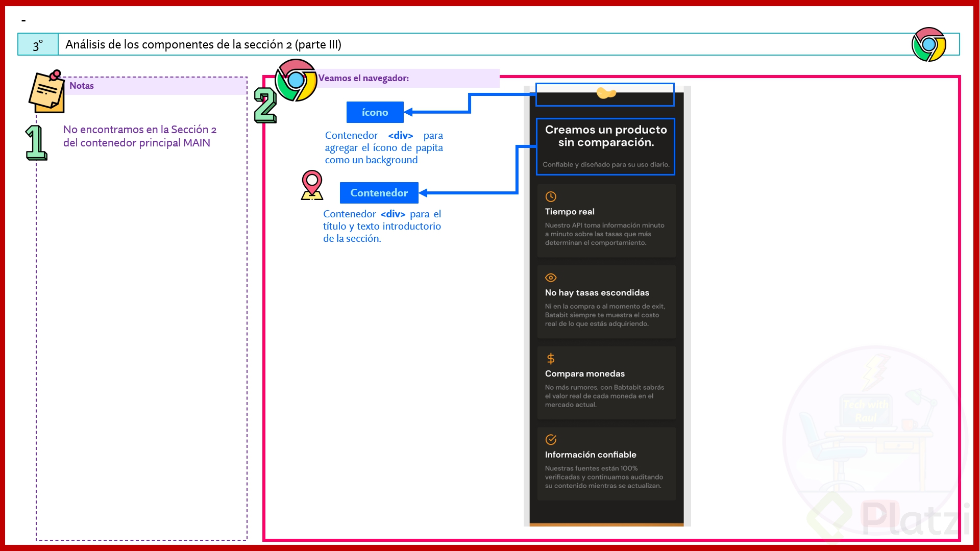
Task: Click the potato icon atop the mobile mockup
Action: point(606,93)
